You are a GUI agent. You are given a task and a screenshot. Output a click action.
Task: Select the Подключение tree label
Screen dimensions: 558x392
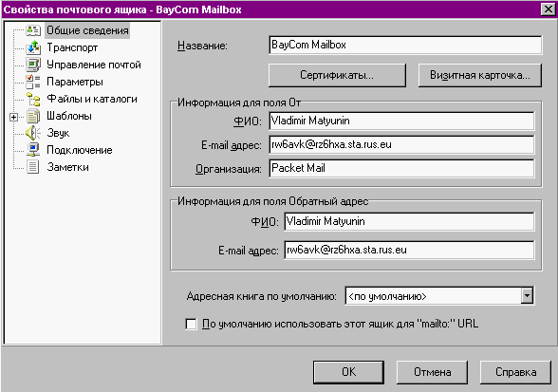coord(80,150)
